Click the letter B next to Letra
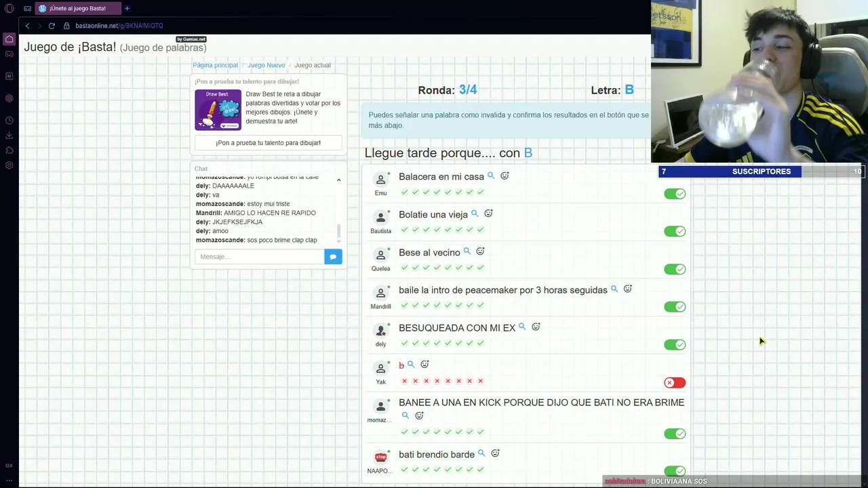This screenshot has width=868, height=488. 629,89
